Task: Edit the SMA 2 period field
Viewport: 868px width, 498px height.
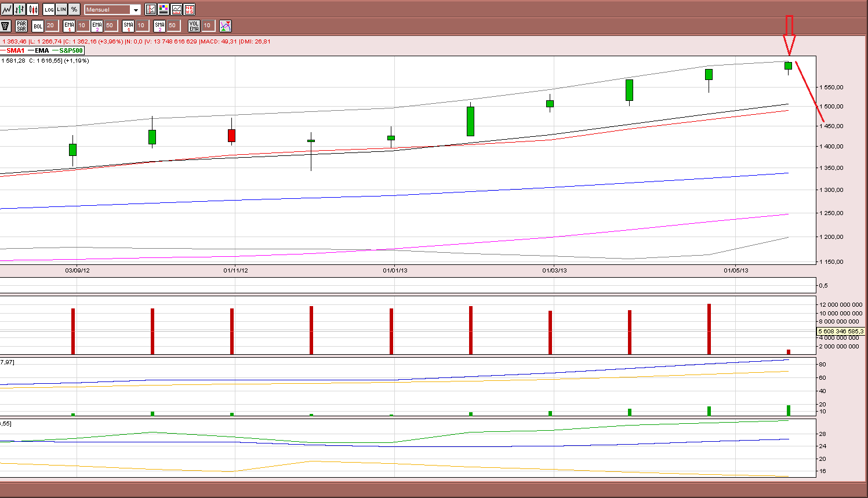Action: pos(173,26)
